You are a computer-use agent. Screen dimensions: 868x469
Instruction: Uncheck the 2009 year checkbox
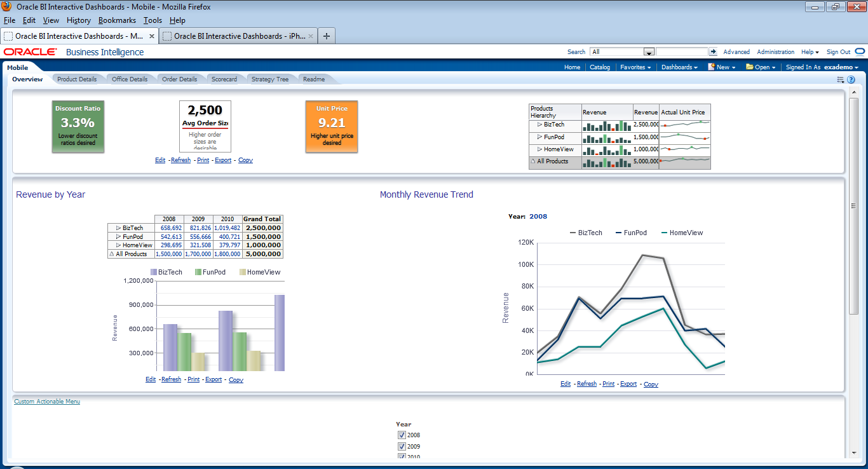pos(402,446)
